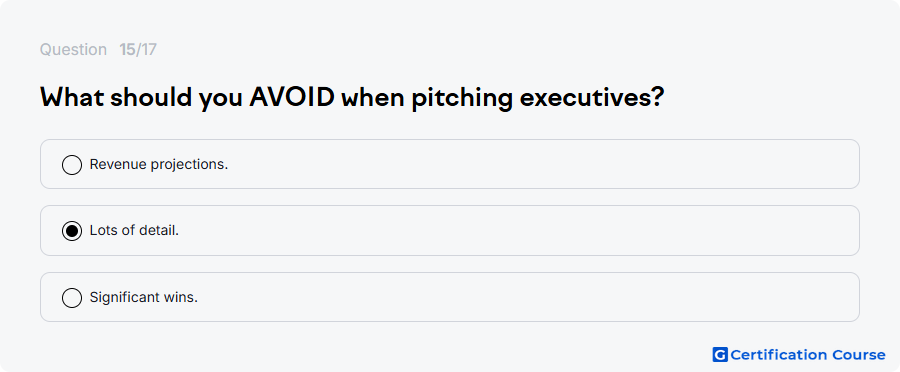This screenshot has width=900, height=372.
Task: Click the 'Lots of detail.' answer text
Action: [134, 231]
